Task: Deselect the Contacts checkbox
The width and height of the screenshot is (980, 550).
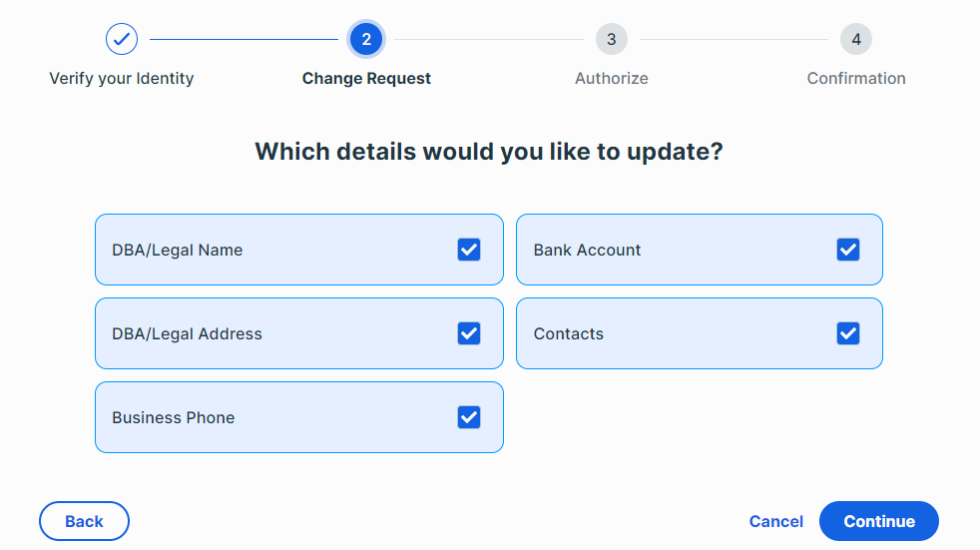Action: point(848,333)
